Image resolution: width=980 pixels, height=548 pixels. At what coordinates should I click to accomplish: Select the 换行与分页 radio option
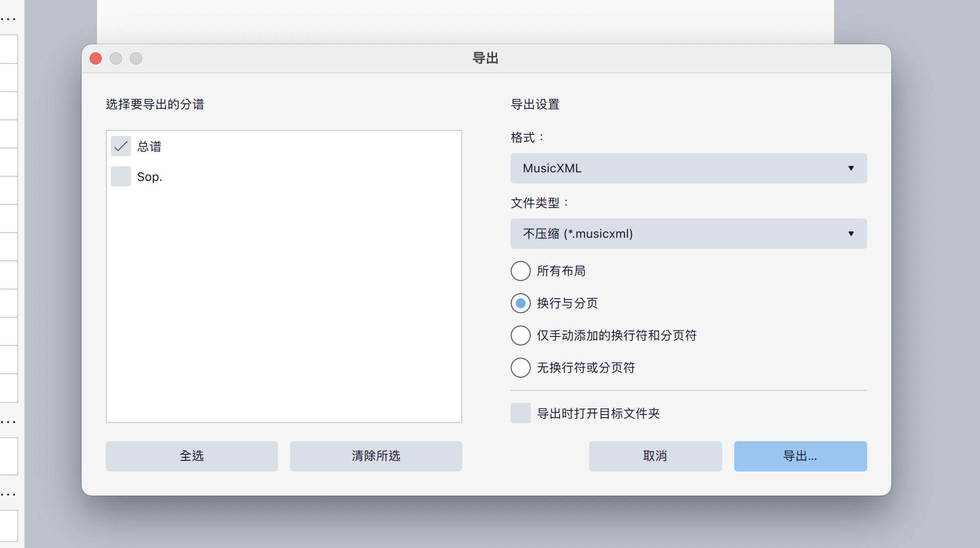[521, 303]
